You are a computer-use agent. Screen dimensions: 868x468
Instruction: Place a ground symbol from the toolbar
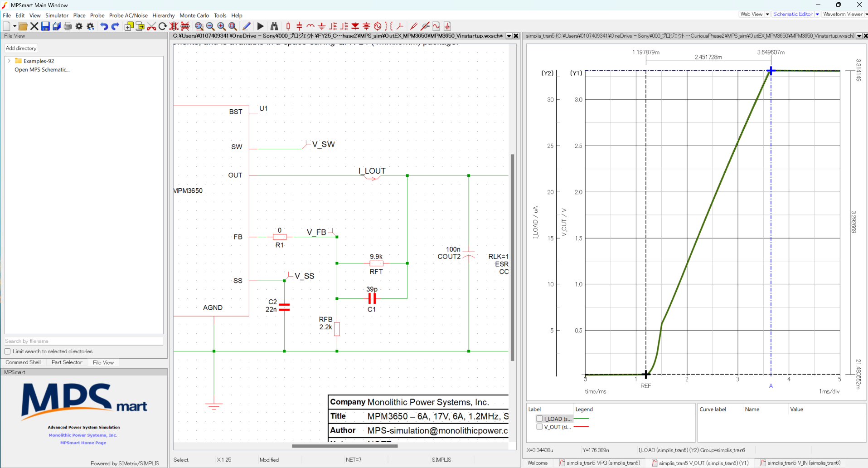point(321,26)
